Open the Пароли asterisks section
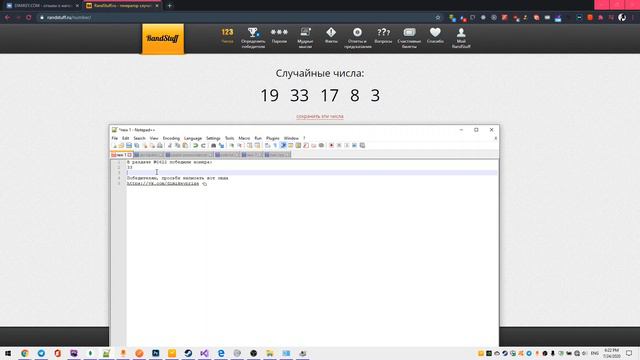Image resolution: width=640 pixels, height=360 pixels. click(x=279, y=36)
